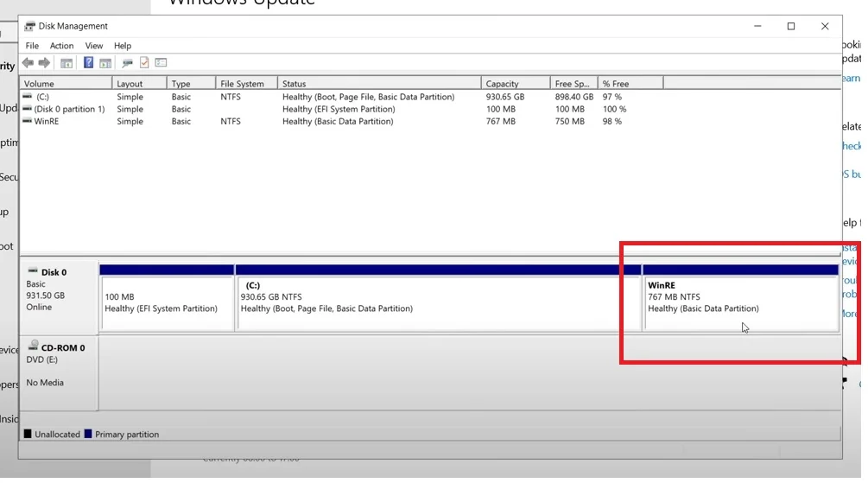Click the checkmark page toolbar icon
This screenshot has width=868, height=483.
tap(144, 62)
